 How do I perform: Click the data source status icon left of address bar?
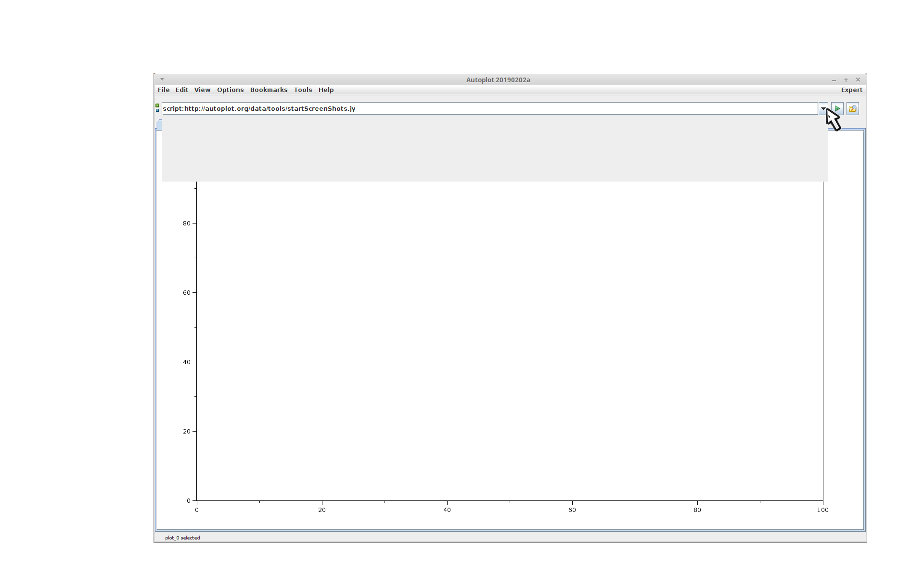(157, 108)
